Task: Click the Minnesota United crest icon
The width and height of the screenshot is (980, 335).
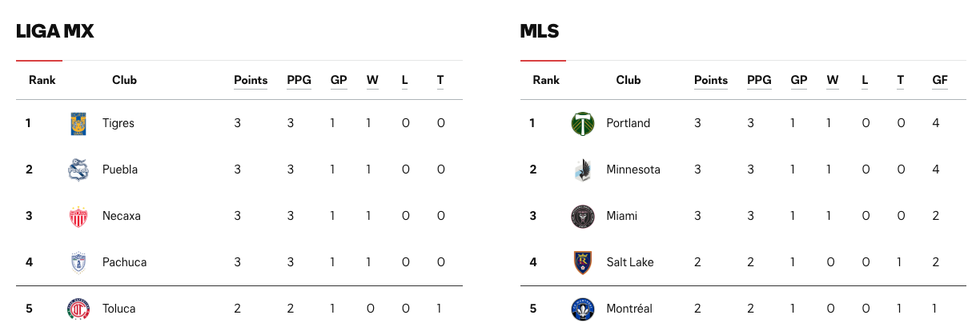Action: 582,169
